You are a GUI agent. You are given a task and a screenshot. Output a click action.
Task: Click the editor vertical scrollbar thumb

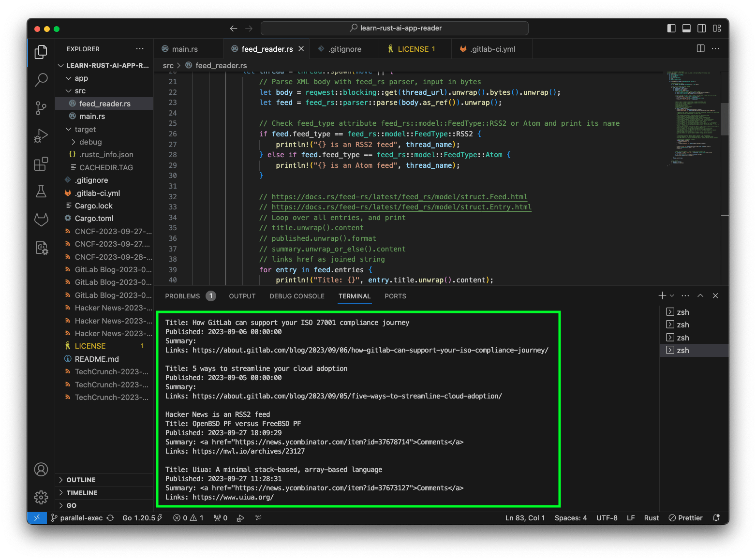[725, 119]
